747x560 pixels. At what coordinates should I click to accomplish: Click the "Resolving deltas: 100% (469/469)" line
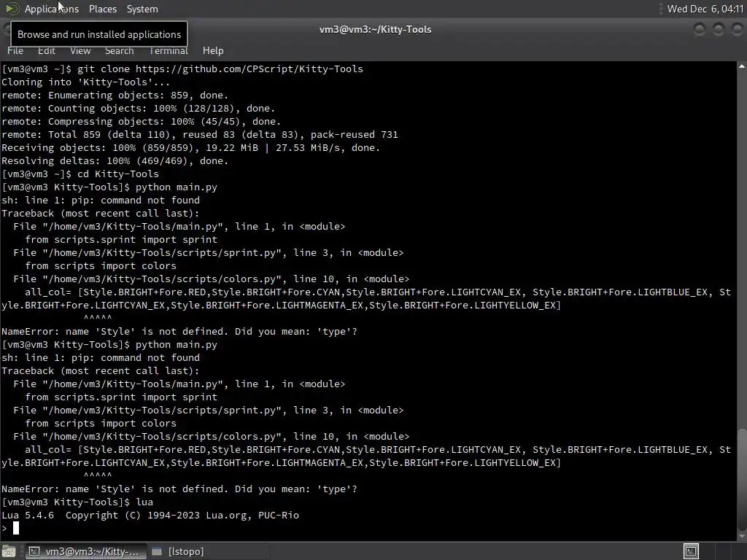click(x=115, y=161)
